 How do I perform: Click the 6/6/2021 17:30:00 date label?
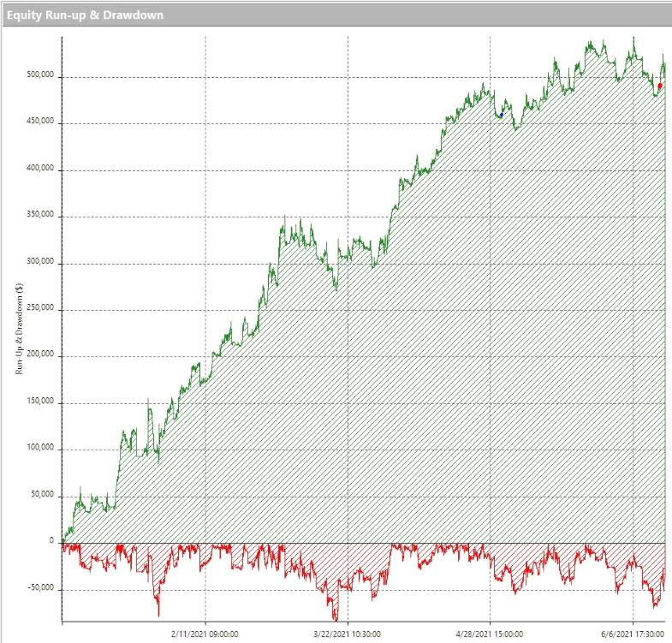pyautogui.click(x=633, y=634)
